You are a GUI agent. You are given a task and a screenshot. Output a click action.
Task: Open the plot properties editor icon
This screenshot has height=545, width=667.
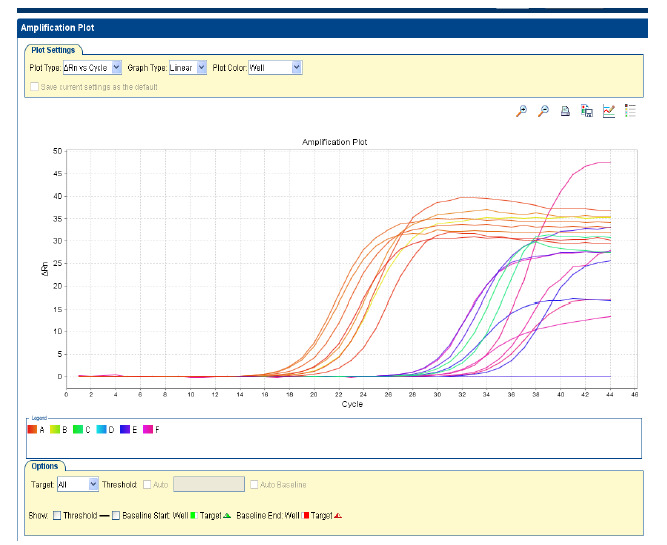(609, 111)
